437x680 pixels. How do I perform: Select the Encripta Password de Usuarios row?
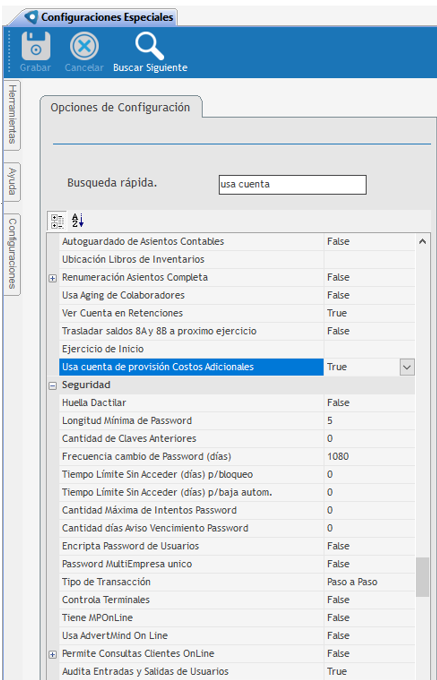tap(237, 546)
